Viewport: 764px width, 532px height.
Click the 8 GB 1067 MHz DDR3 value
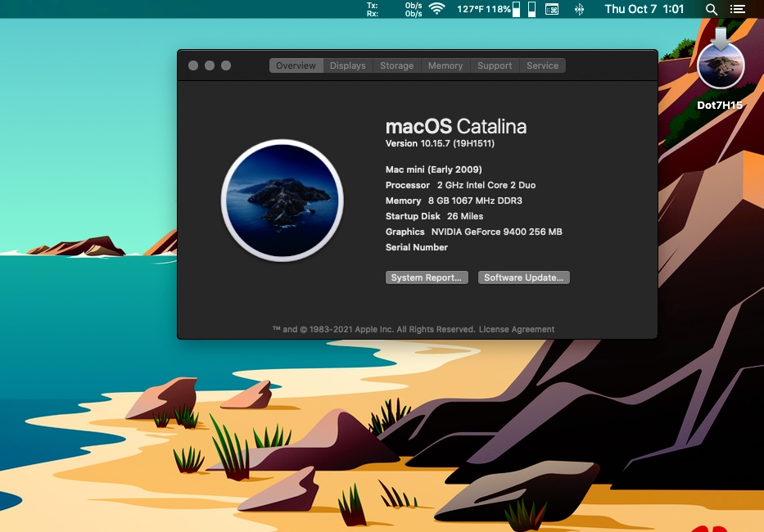[x=475, y=201]
